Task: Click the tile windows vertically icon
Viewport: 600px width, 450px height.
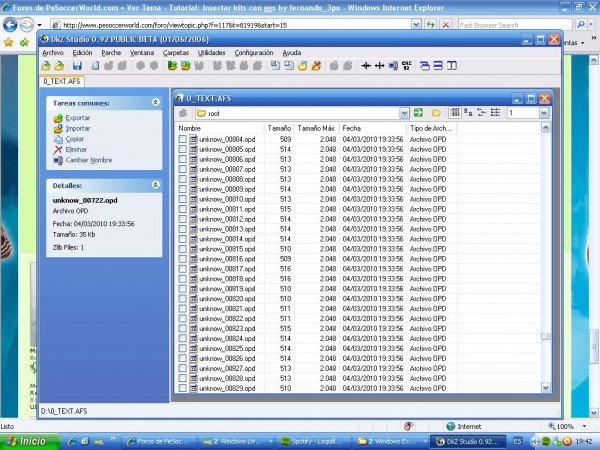Action: tap(452, 66)
